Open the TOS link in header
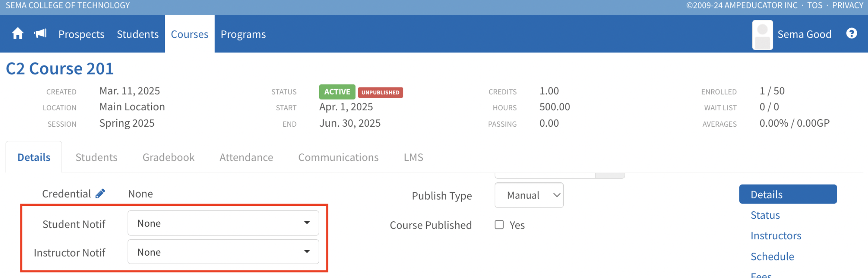The image size is (868, 278). (x=814, y=6)
